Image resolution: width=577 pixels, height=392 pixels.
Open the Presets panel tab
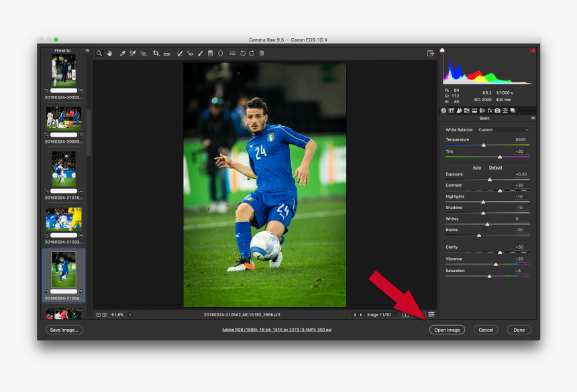pos(505,111)
